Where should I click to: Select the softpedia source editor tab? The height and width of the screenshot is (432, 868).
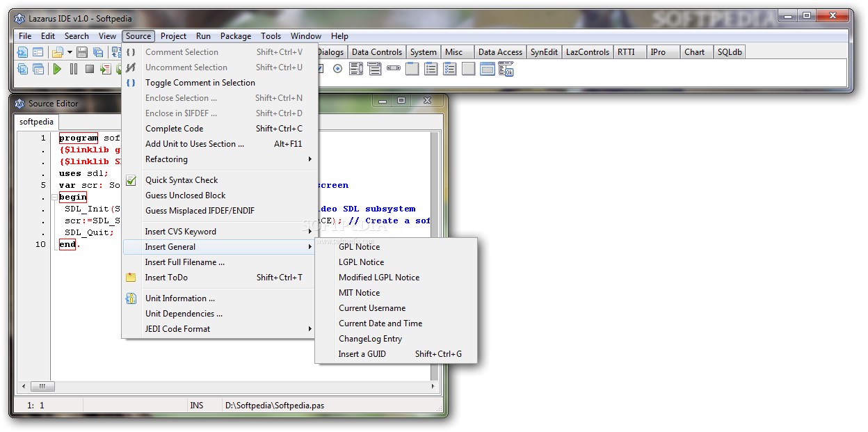pos(37,122)
